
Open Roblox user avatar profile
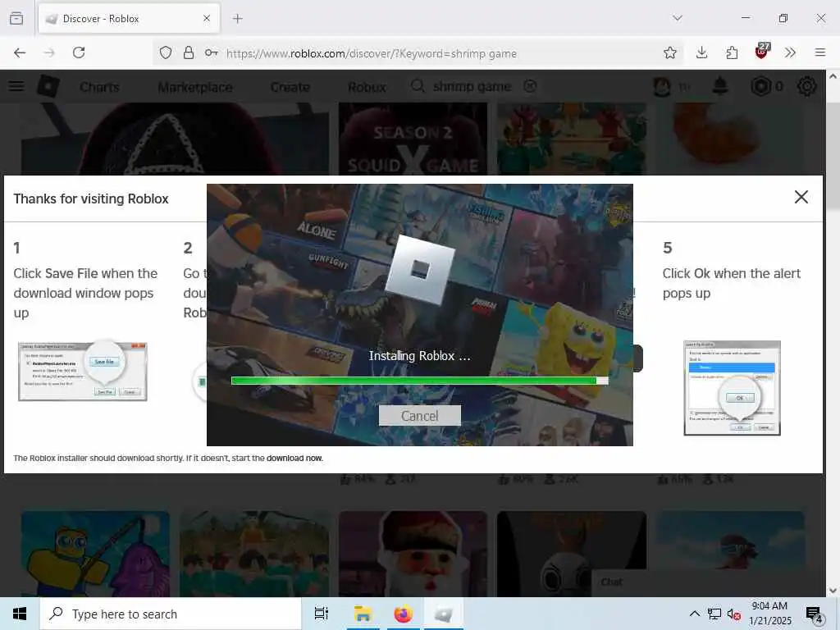click(662, 86)
